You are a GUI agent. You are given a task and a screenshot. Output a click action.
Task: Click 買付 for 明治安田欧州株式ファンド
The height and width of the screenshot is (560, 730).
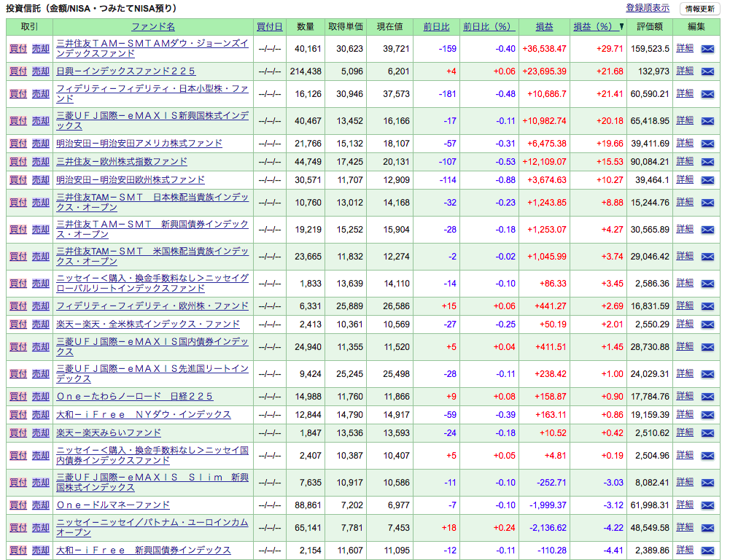[18, 179]
